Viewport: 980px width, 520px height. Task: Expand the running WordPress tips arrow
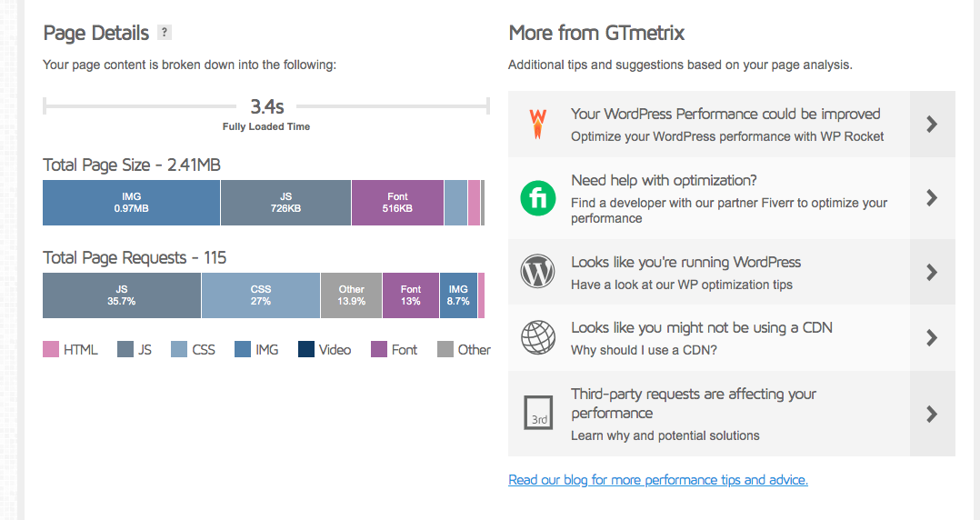pos(932,272)
